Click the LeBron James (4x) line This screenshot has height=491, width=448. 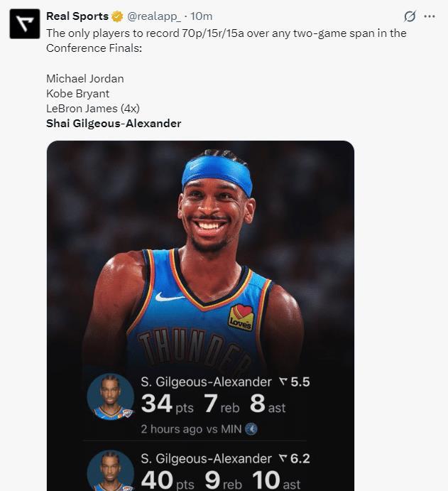93,109
